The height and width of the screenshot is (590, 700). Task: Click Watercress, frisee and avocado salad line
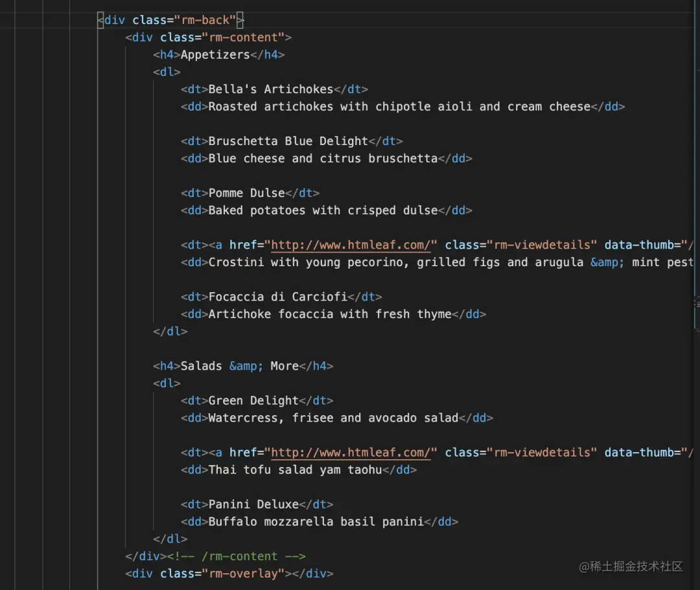337,418
